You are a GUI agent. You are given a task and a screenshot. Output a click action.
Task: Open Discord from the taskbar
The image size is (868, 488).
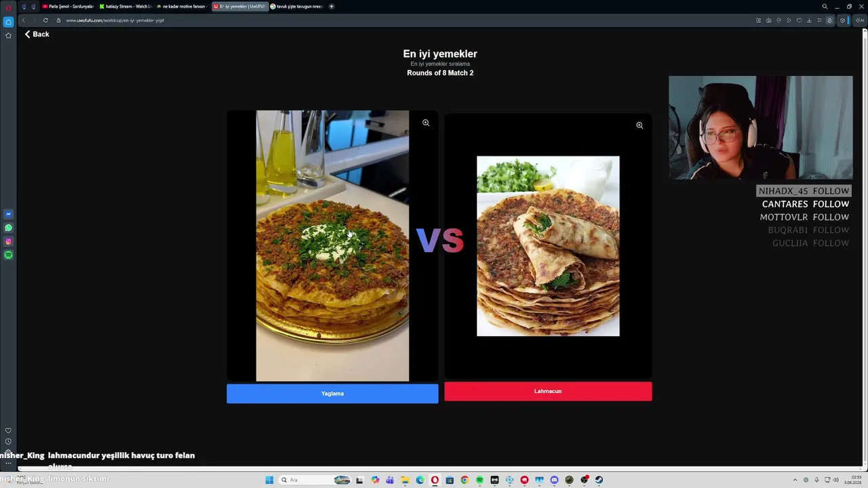coord(554,480)
